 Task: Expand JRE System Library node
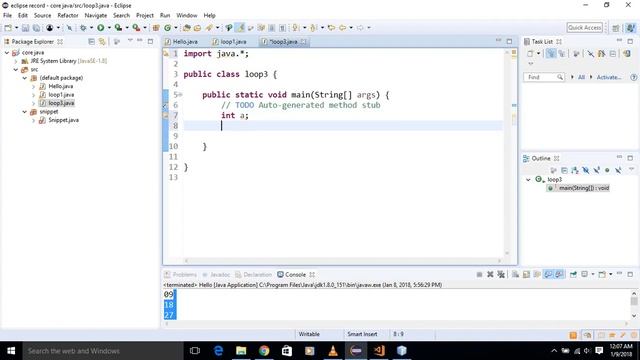pyautogui.click(x=16, y=61)
